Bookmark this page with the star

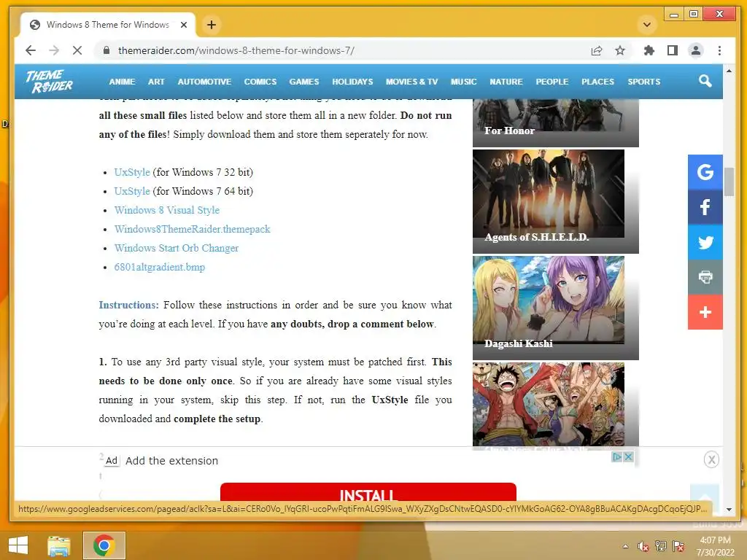click(620, 50)
